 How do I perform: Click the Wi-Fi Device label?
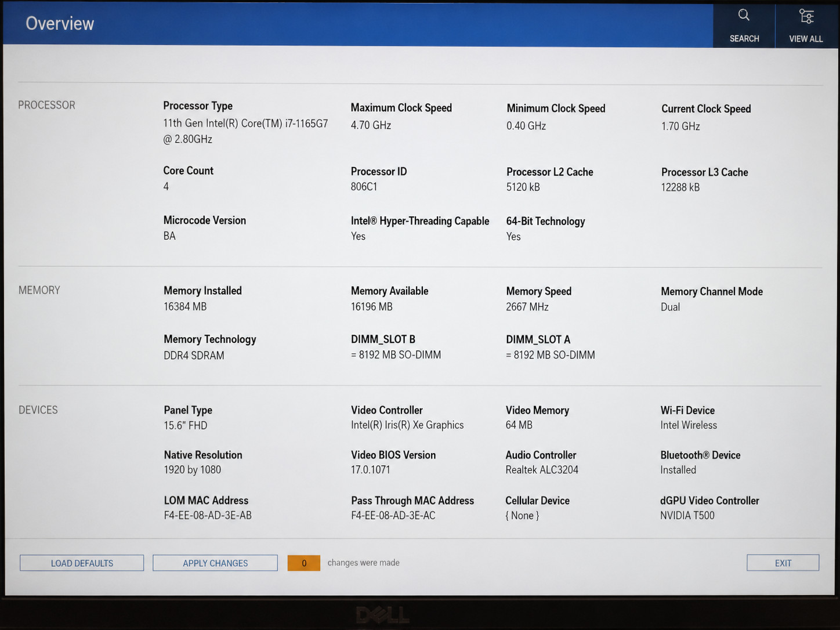(x=687, y=410)
